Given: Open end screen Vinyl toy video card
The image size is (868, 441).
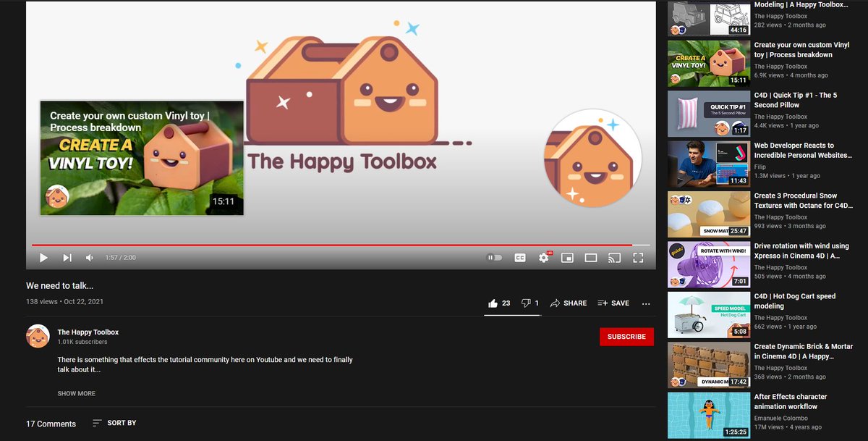Looking at the screenshot, I should click(142, 158).
